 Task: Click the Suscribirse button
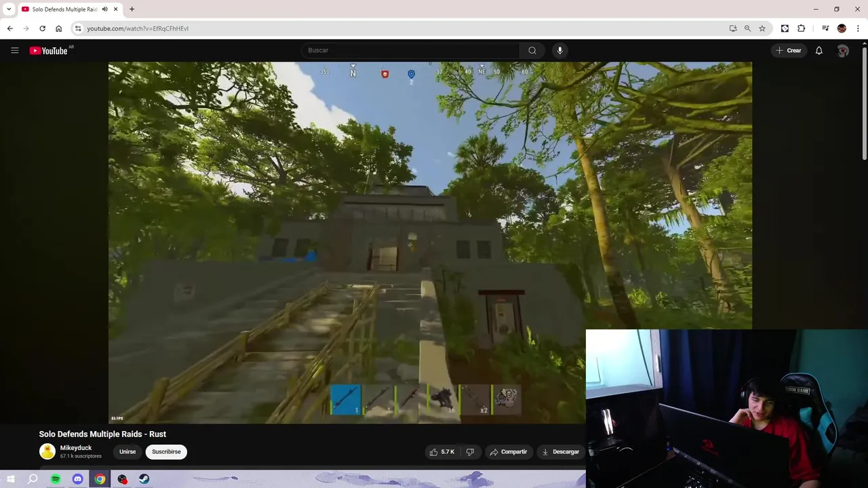[166, 451]
